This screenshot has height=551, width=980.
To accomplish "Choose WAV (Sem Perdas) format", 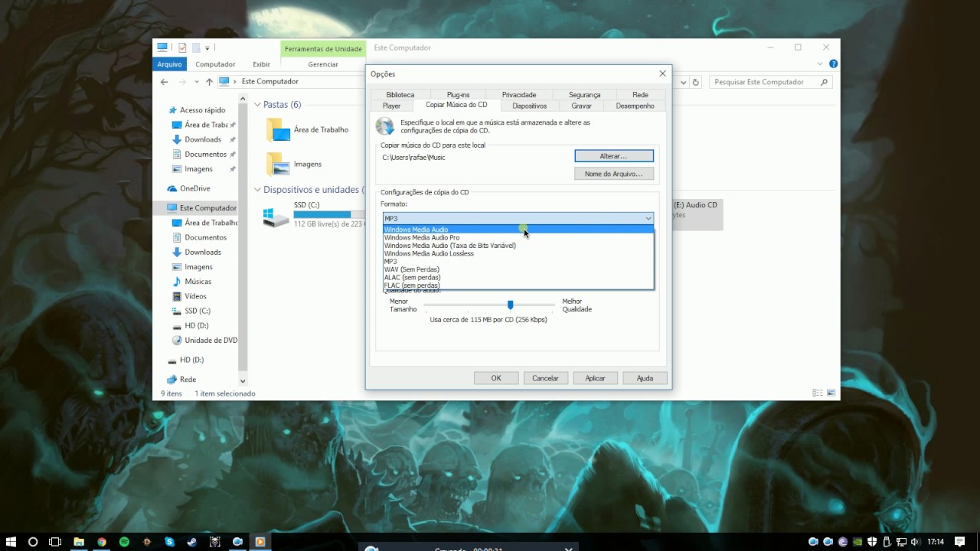I will pyautogui.click(x=518, y=269).
